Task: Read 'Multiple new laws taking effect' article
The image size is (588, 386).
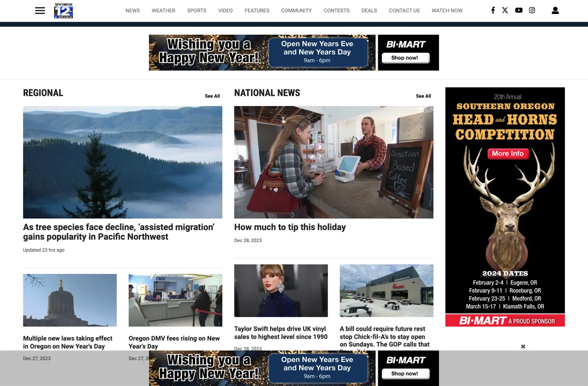Action: 68,342
